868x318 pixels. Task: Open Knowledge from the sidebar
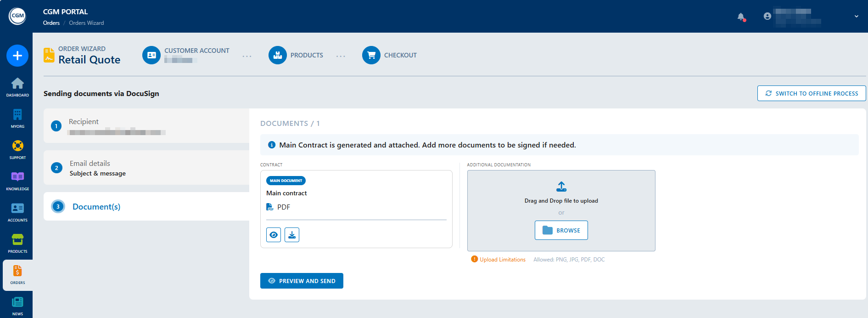pos(17,181)
